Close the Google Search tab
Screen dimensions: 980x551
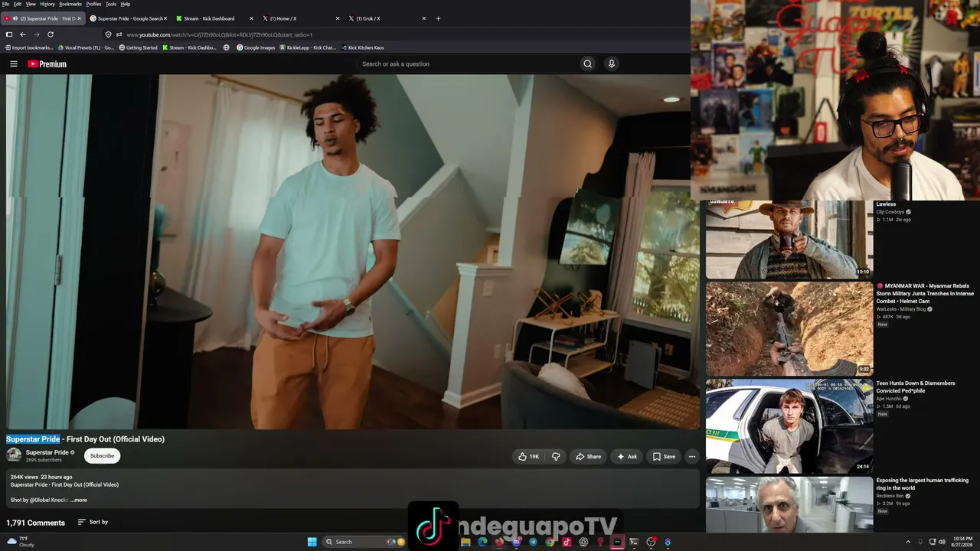(165, 18)
